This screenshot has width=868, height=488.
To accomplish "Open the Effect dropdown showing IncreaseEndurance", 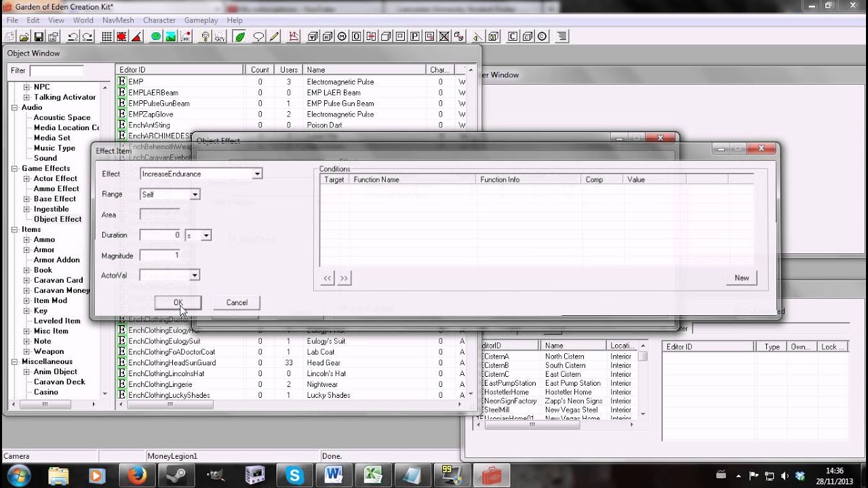I will coord(257,174).
